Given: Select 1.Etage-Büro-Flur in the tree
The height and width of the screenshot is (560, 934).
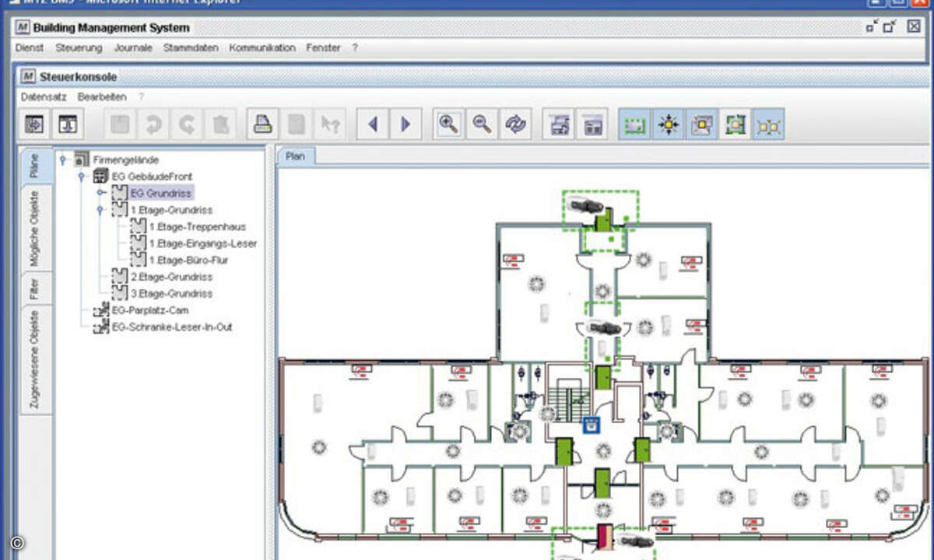Looking at the screenshot, I should tap(189, 261).
